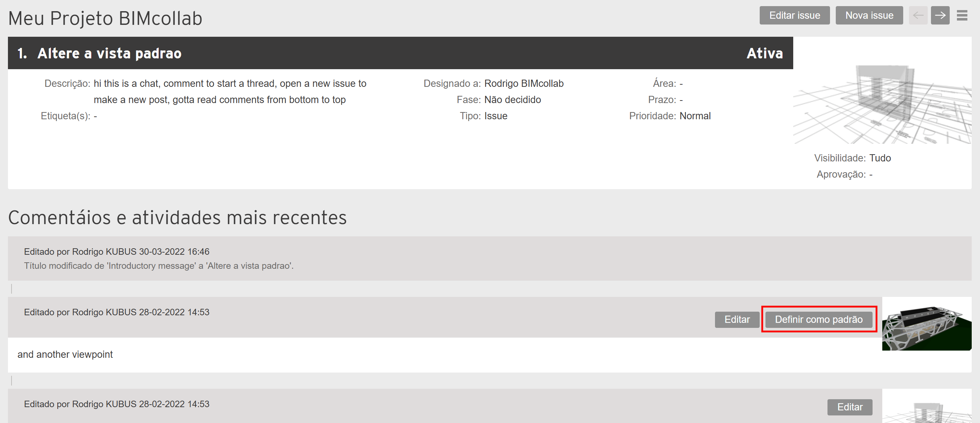Click the phase value 'Não decidido'

pos(512,100)
